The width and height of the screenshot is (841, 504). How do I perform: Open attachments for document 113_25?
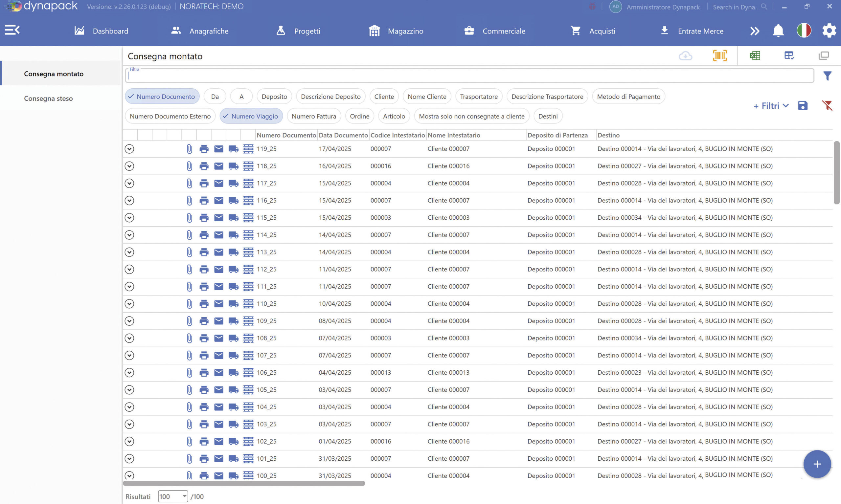[x=189, y=252]
